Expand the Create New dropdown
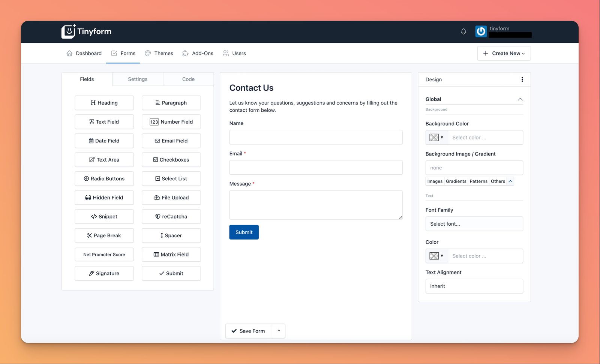The height and width of the screenshot is (364, 600). [504, 53]
